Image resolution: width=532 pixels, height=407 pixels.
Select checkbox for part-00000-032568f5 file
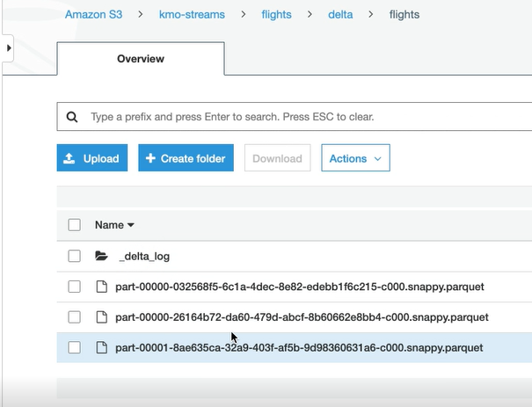(x=75, y=287)
